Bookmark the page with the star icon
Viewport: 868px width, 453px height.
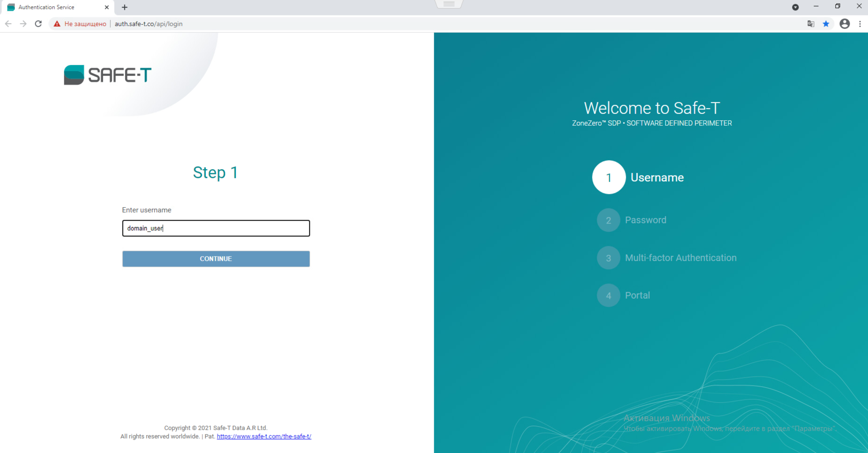coord(826,24)
